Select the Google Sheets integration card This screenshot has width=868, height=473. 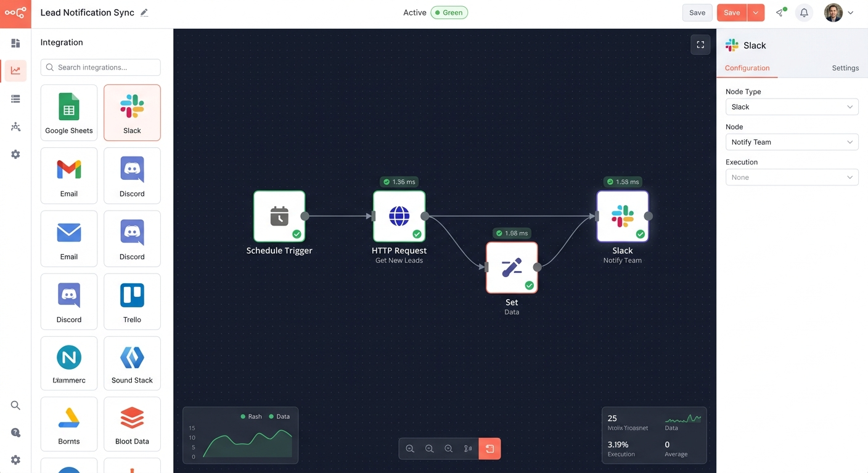tap(69, 113)
